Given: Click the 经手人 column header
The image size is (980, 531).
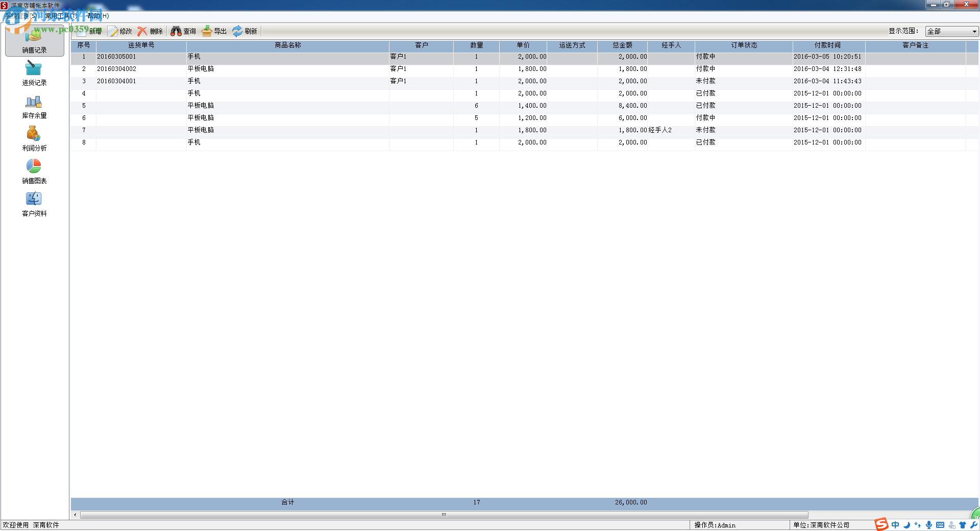Looking at the screenshot, I should point(671,45).
